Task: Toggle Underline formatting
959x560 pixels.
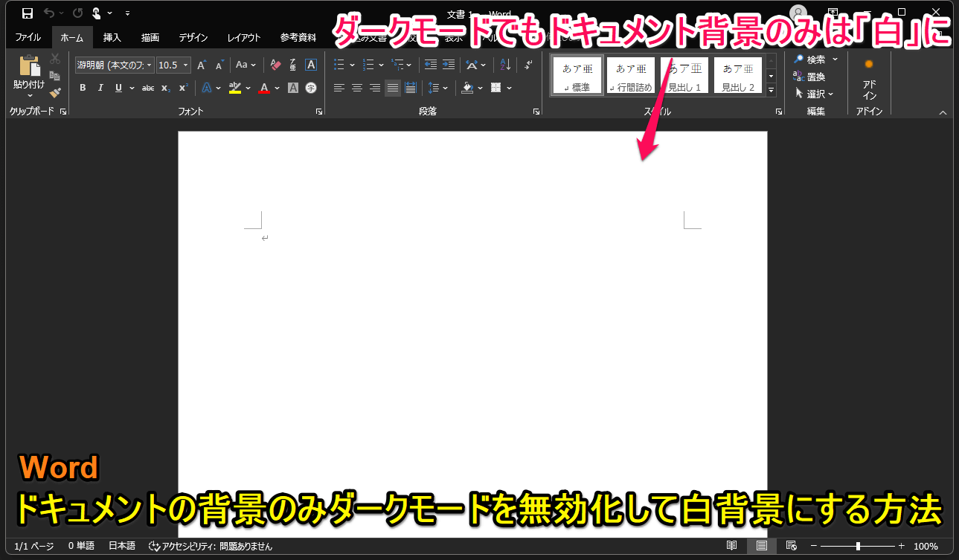Action: tap(118, 88)
